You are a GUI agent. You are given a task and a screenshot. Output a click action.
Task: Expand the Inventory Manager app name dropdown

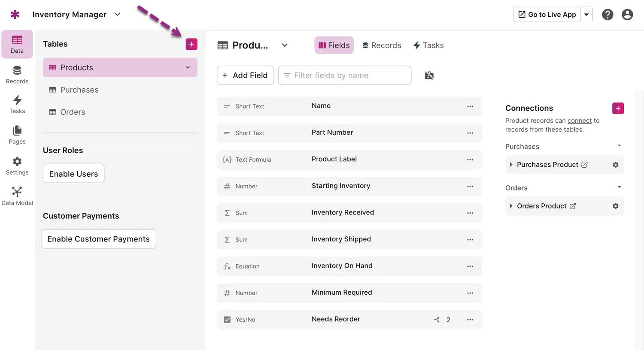(x=117, y=15)
